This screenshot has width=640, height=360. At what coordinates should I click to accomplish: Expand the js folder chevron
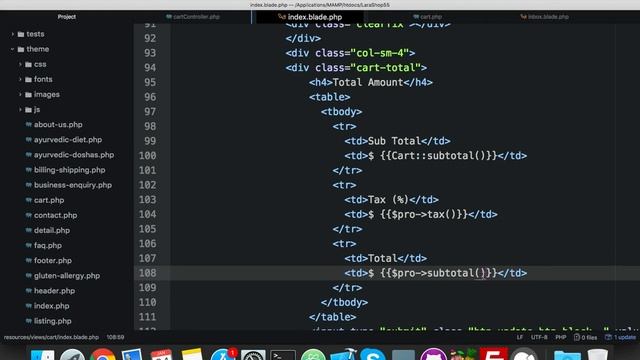(x=20, y=110)
